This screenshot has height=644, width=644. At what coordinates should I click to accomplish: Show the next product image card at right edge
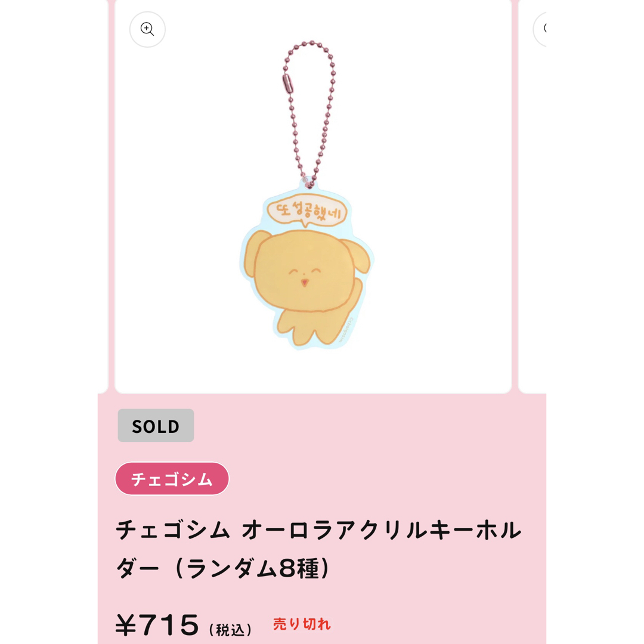532,196
